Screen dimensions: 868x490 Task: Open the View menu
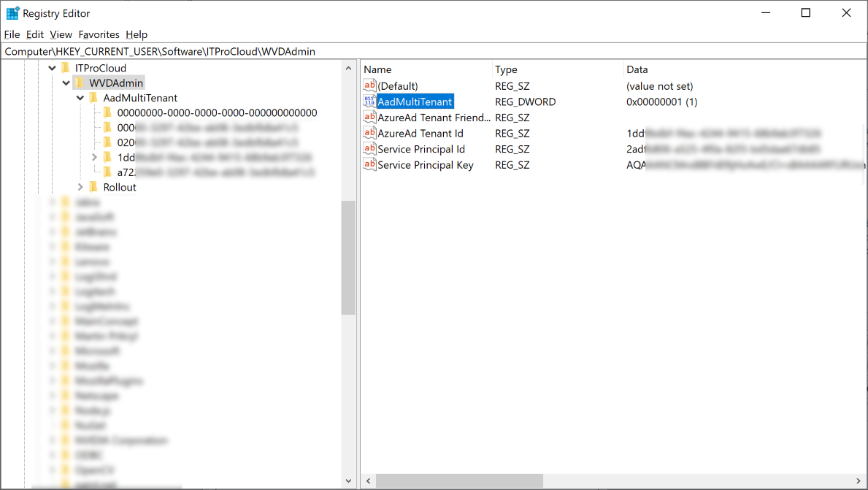[61, 34]
